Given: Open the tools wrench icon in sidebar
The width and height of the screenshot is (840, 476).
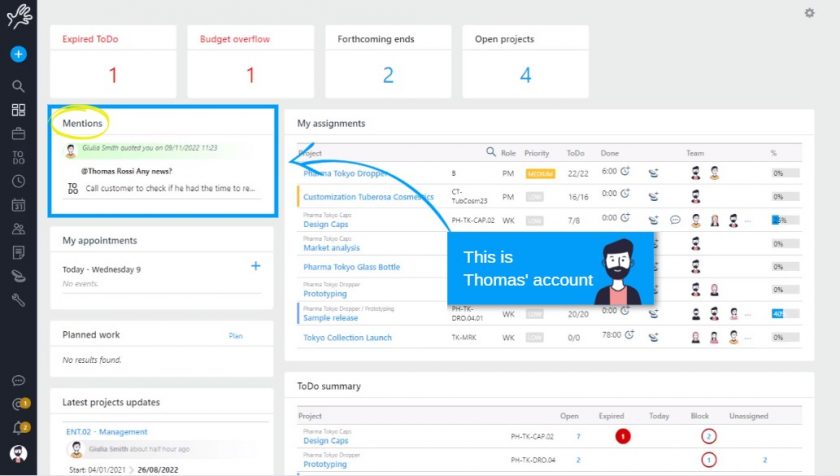Looking at the screenshot, I should click(18, 300).
